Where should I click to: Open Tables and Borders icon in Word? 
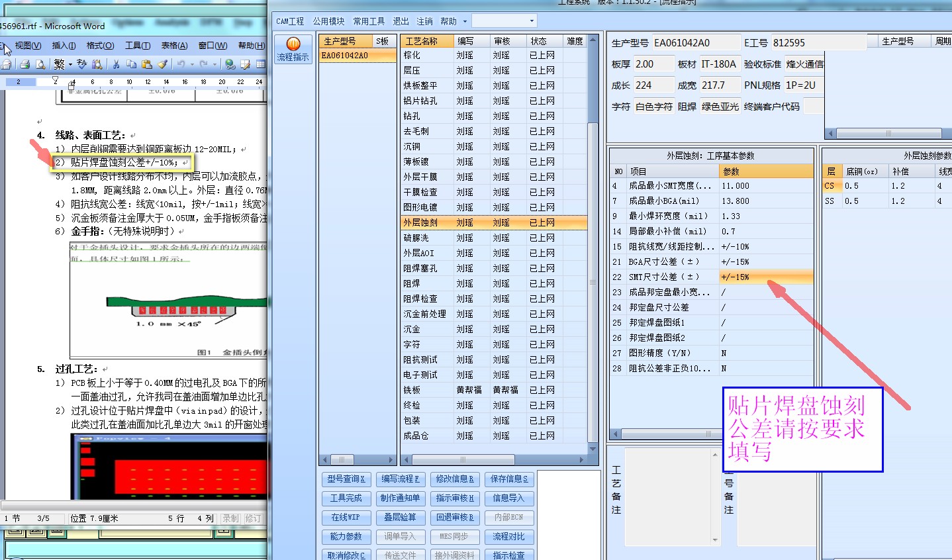coord(245,64)
